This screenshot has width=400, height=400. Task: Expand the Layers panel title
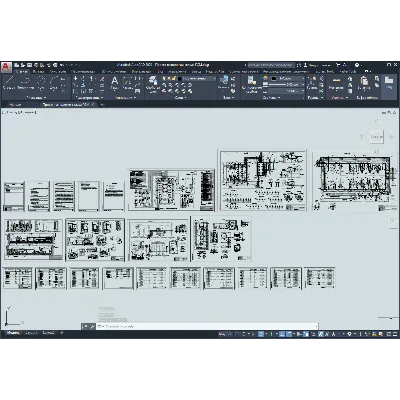pos(181,98)
